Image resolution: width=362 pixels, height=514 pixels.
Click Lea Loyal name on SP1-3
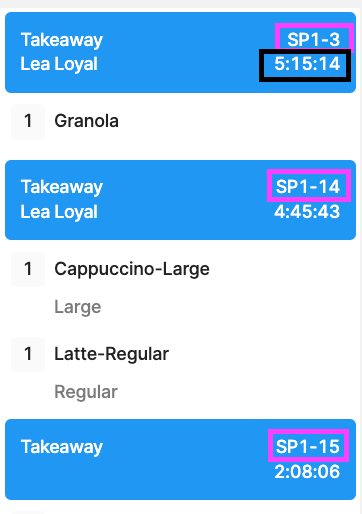(x=59, y=64)
